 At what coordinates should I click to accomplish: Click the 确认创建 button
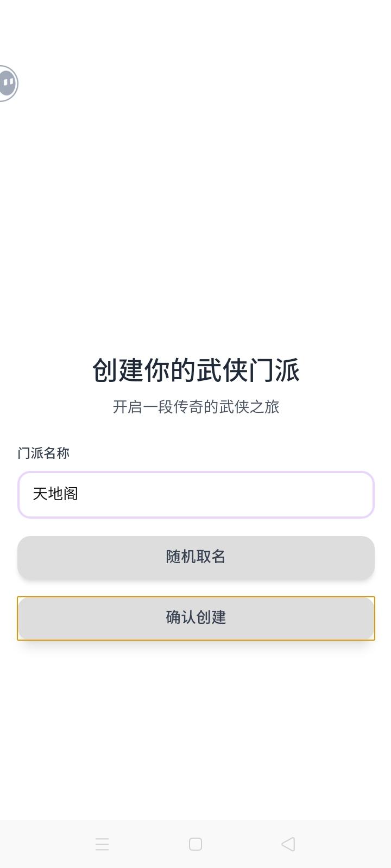click(195, 618)
